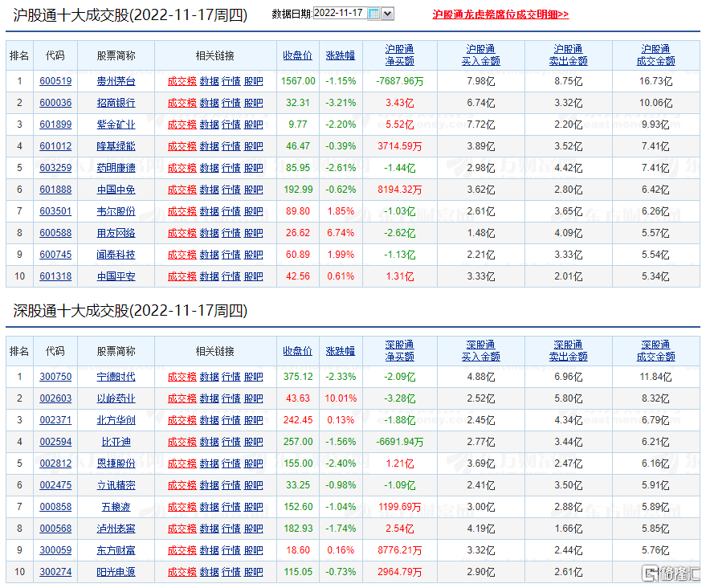
Task: Open 立讯精密 stock name link
Action: (x=116, y=485)
